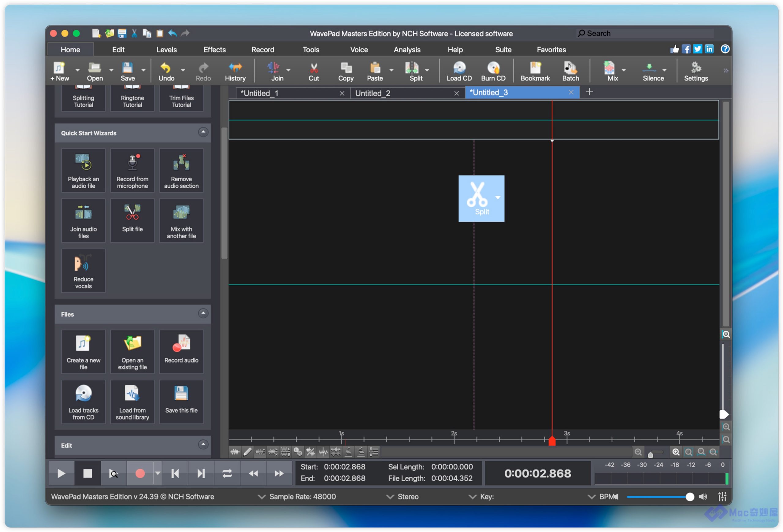Expand the Paste options dropdown arrow

(x=391, y=70)
